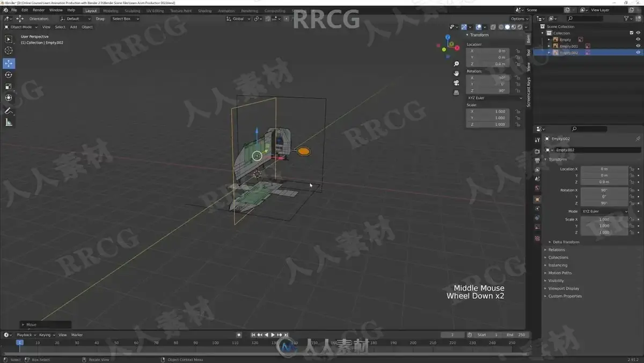The width and height of the screenshot is (644, 363).
Task: Choose the Measure ruler tool
Action: [9, 122]
